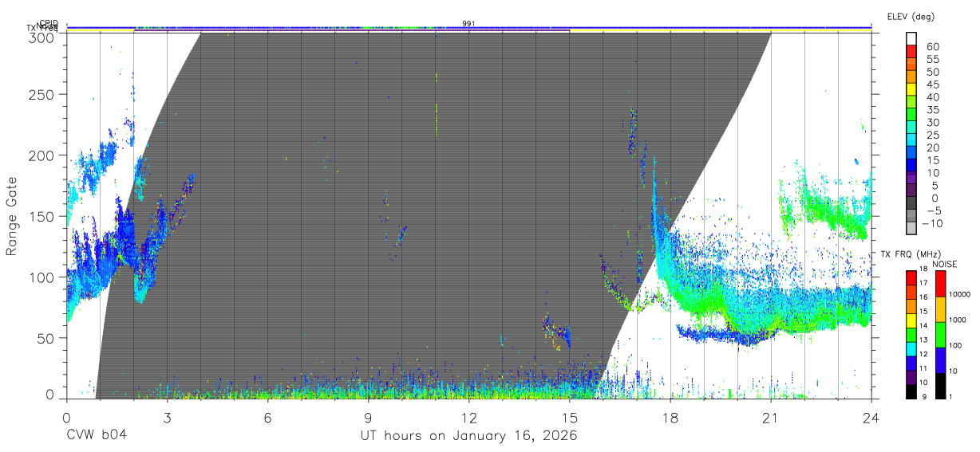Select the cyan elevation swatch above 20

tap(911, 140)
